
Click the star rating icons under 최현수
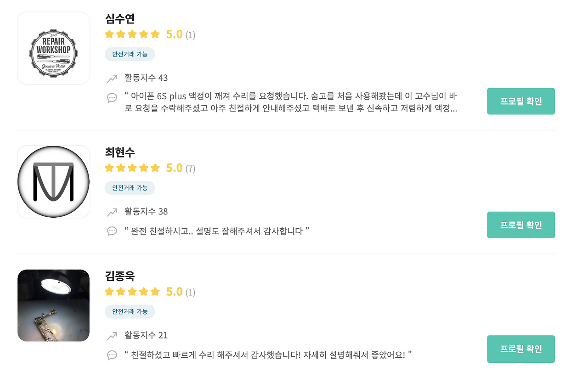click(x=132, y=168)
